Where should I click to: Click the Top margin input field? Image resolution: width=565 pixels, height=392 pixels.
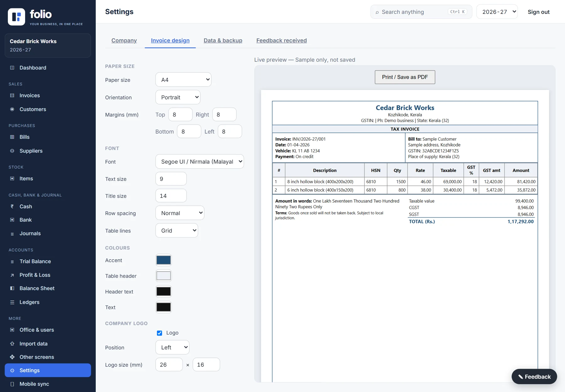(x=180, y=114)
